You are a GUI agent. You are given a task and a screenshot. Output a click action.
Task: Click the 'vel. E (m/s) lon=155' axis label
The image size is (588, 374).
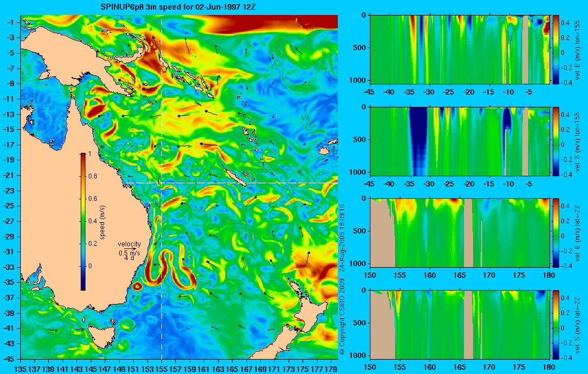(578, 50)
